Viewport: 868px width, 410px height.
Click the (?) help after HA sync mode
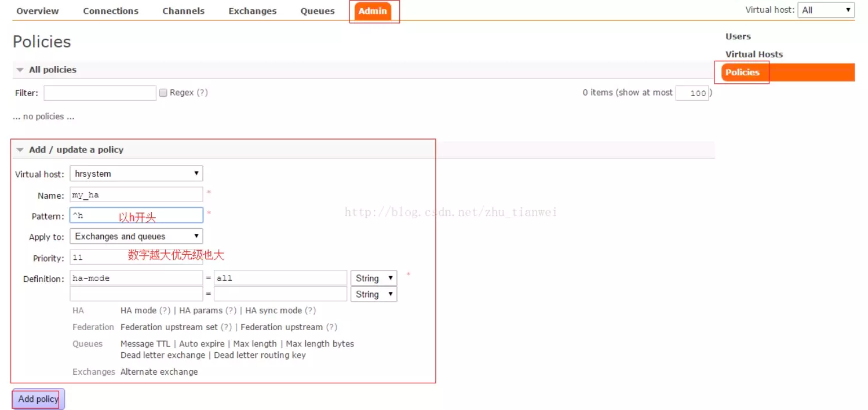pyautogui.click(x=311, y=310)
